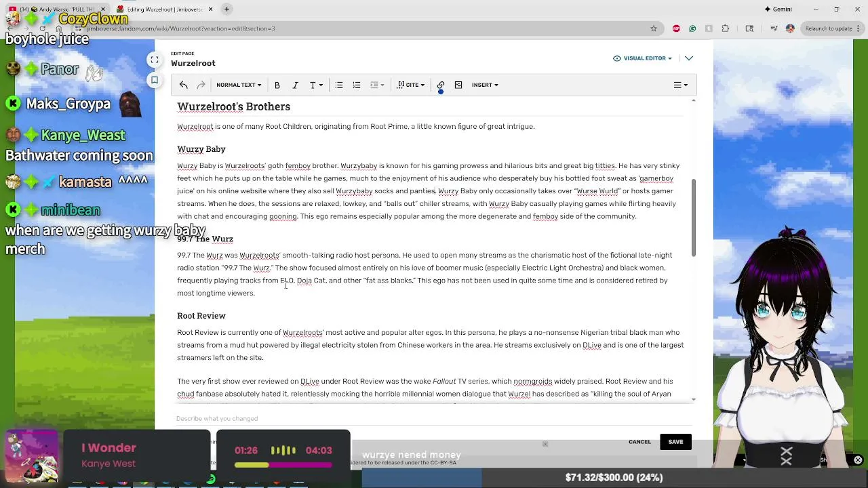
Task: Click the 04:03 song duration label
Action: pos(319,450)
